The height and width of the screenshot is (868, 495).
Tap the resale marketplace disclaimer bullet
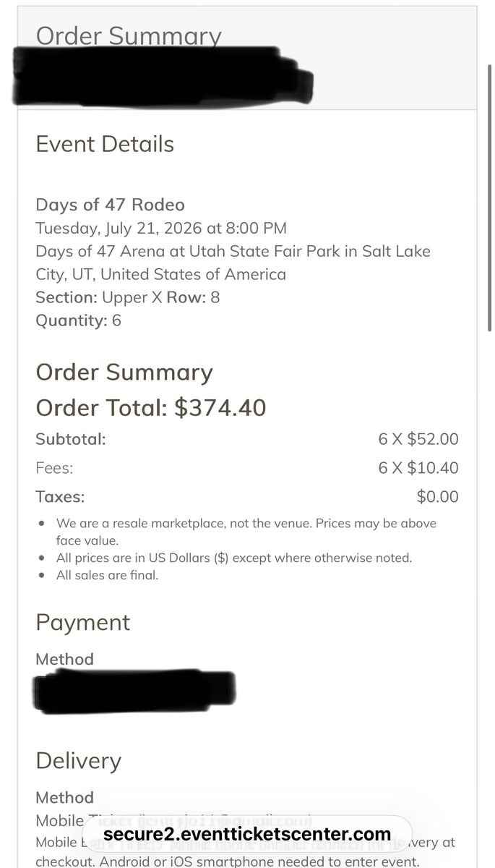pyautogui.click(x=246, y=532)
